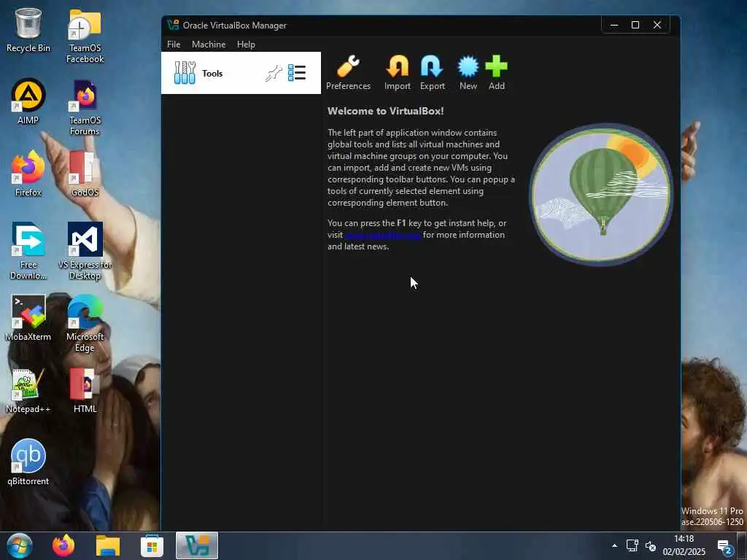This screenshot has width=747, height=560.
Task: Open the Help menu
Action: tap(246, 44)
